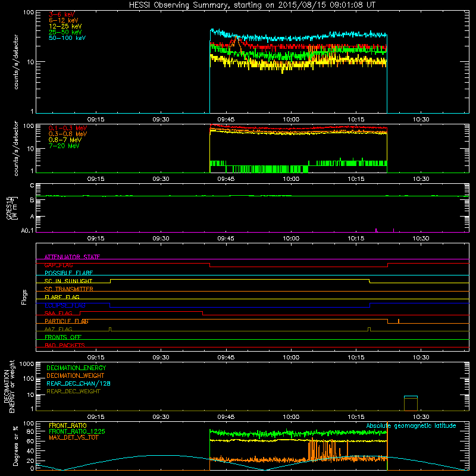
Task: Click the MAX_DET_VS_TOT legend entry
Action: [73, 437]
